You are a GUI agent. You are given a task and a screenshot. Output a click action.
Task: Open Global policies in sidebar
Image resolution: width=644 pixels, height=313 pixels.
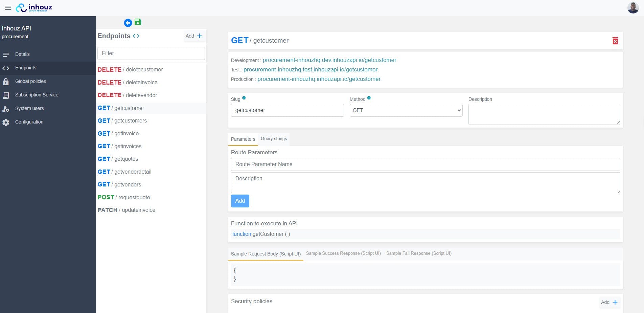(x=30, y=81)
